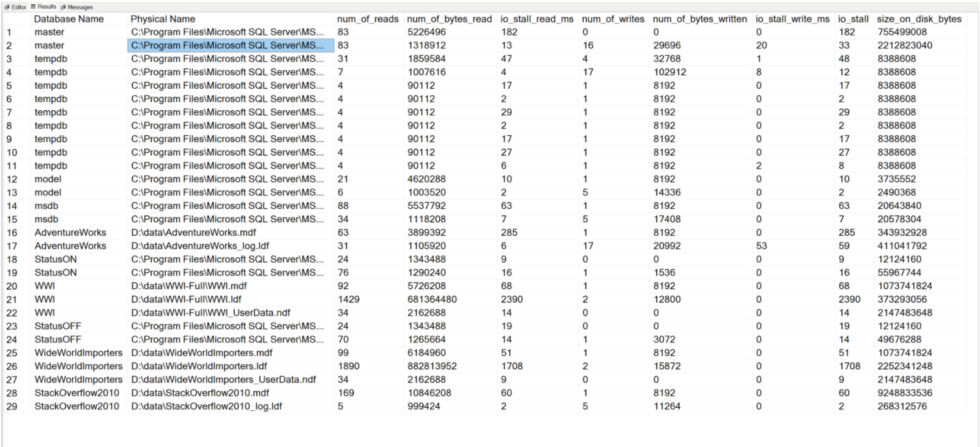Viewport: 980px width, 447px height.
Task: Select the io_stall_write_ms value 53
Action: [762, 246]
